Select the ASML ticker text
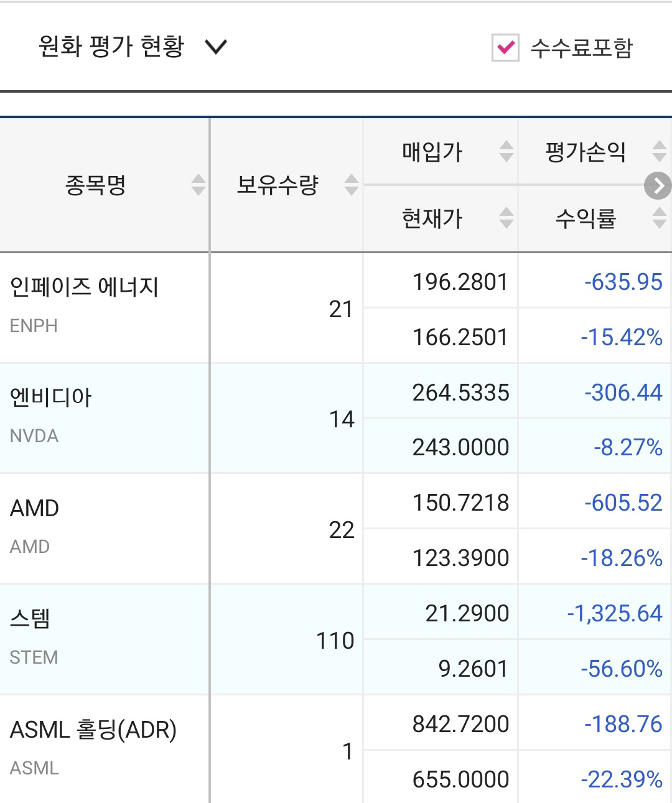This screenshot has width=672, height=803. click(34, 768)
